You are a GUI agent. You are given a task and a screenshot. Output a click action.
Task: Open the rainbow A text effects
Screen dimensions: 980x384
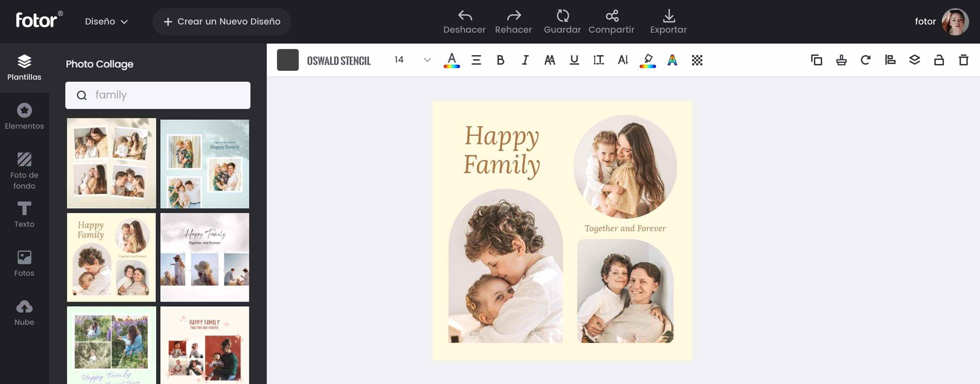click(x=672, y=60)
